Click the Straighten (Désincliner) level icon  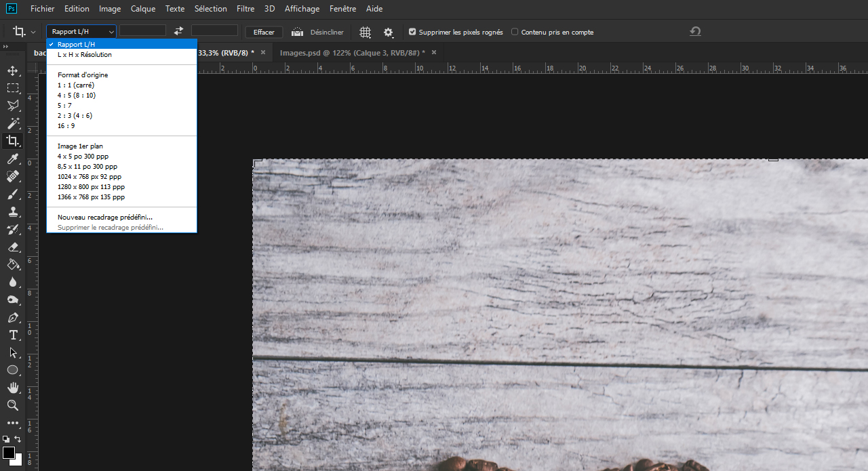click(x=297, y=32)
